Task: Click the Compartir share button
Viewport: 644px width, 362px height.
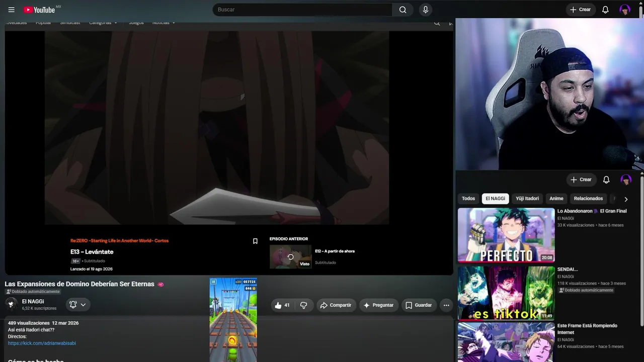Action: (336, 305)
